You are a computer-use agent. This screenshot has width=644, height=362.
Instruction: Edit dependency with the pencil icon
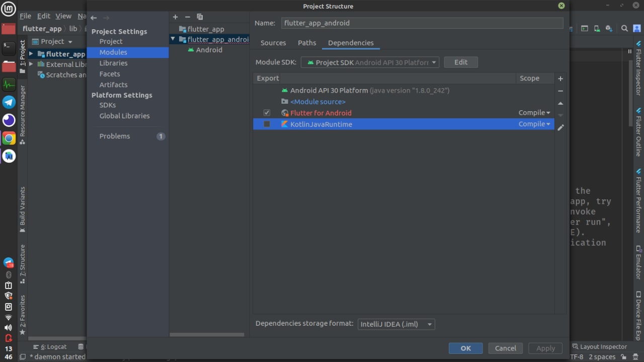[x=560, y=128]
